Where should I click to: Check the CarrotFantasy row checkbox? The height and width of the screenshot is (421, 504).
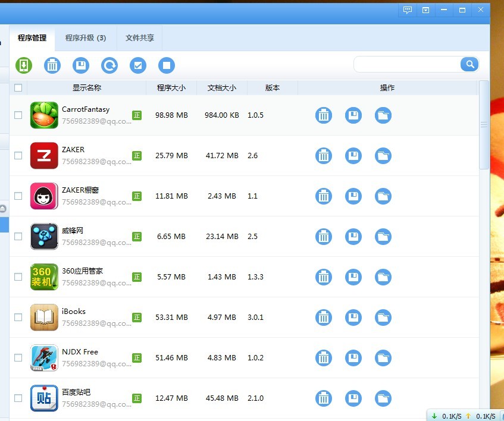point(18,115)
